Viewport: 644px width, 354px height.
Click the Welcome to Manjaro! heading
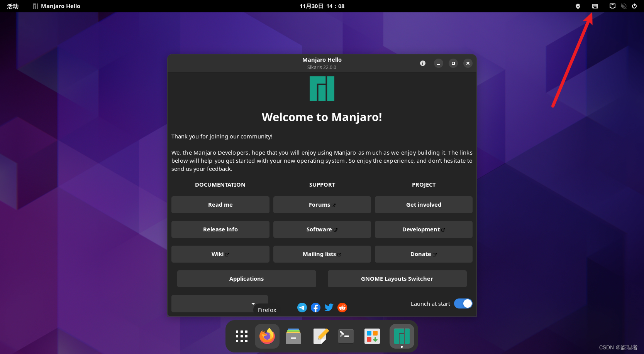[x=322, y=117]
